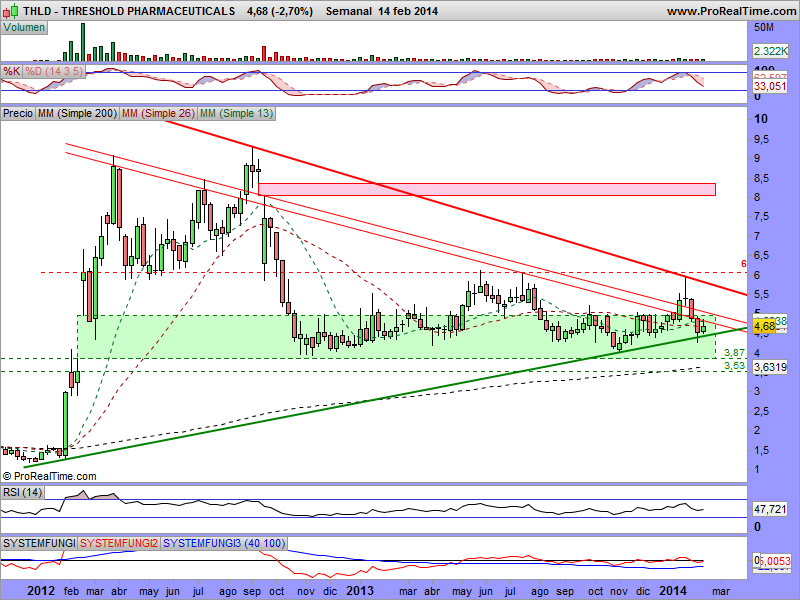800x600 pixels.
Task: Click the 2013 year on time axis
Action: click(360, 591)
